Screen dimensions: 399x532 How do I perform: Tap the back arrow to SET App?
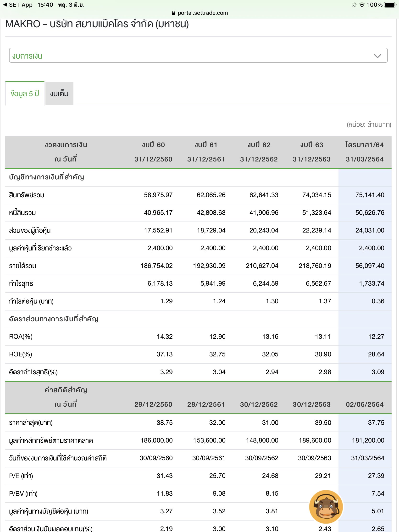(x=5, y=5)
